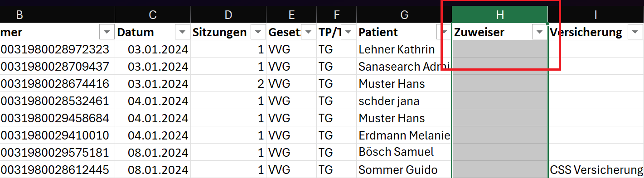Select column C header
The image size is (644, 178).
153,14
